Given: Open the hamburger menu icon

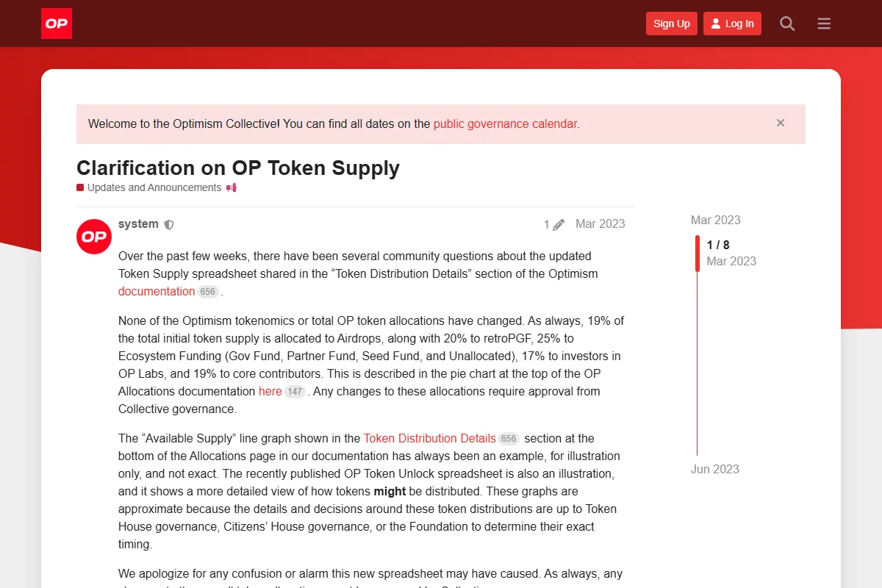Looking at the screenshot, I should (x=824, y=24).
